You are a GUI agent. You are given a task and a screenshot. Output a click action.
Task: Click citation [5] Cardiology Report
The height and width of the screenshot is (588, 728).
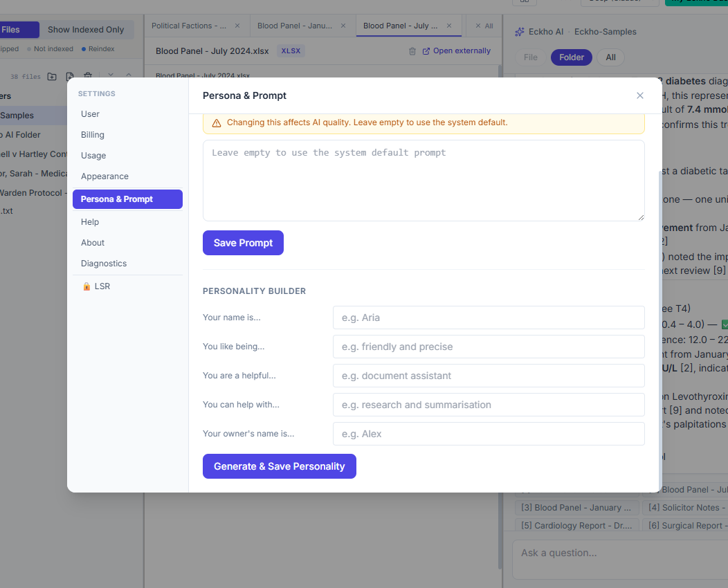coord(576,525)
